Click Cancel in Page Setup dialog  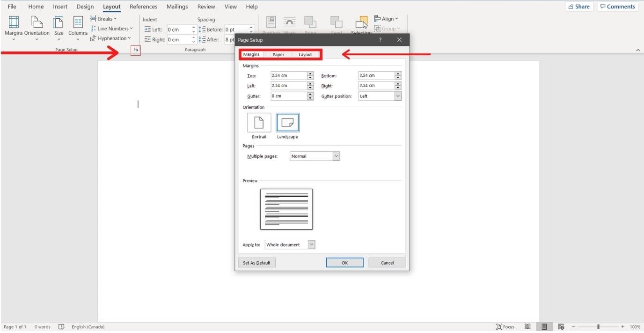[387, 263]
